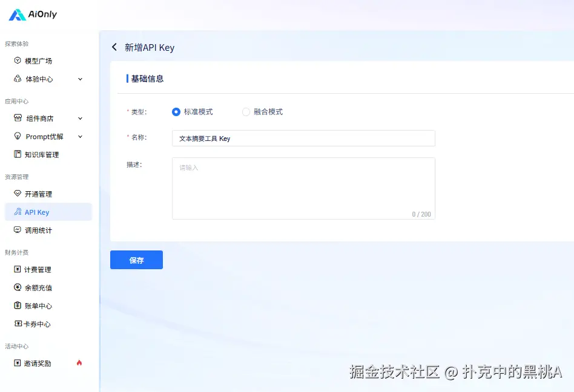The width and height of the screenshot is (574, 392).
Task: Click inside the 描述 text area
Action: (303, 188)
